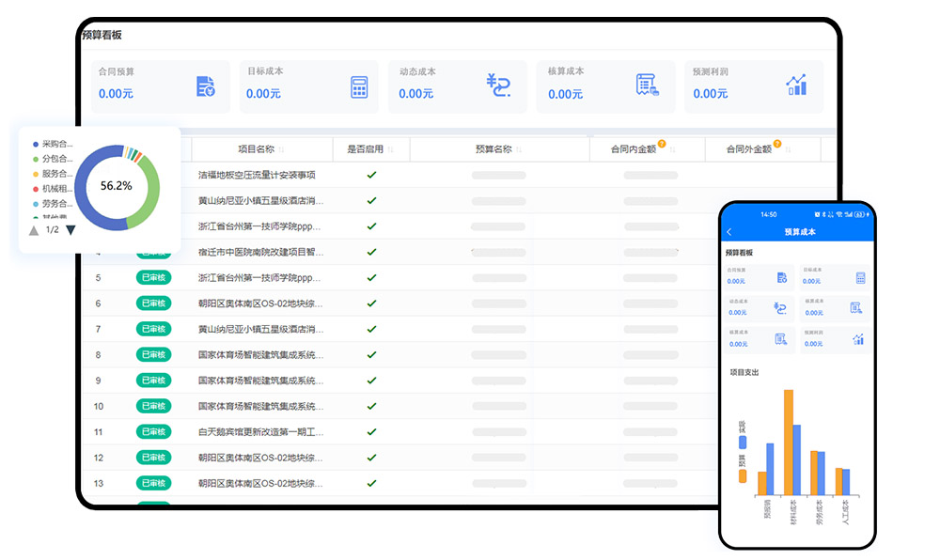940x560 pixels.
Task: Click the 已审核 badge in row 12
Action: (x=153, y=458)
